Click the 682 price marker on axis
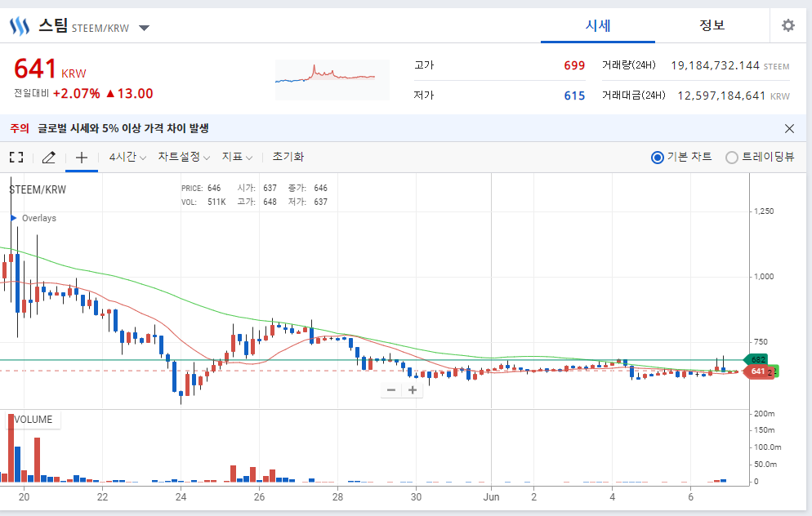The image size is (812, 516). pos(756,360)
